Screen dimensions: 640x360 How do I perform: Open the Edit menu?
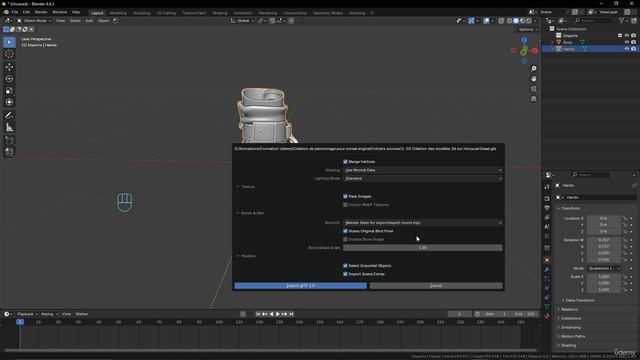(x=26, y=12)
